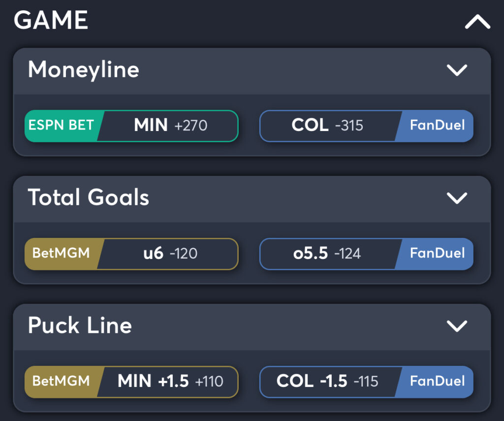
Task: Choose the under 6 at -120 bet
Action: 167,254
